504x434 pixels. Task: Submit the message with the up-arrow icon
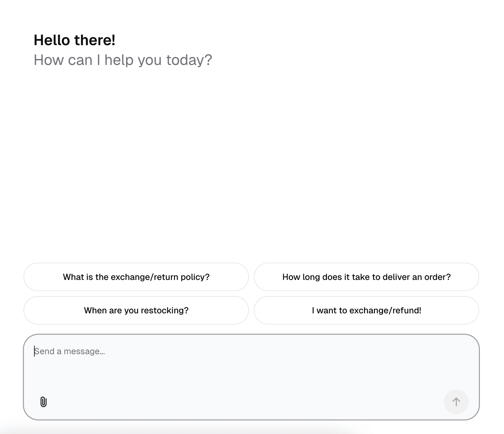pyautogui.click(x=456, y=402)
